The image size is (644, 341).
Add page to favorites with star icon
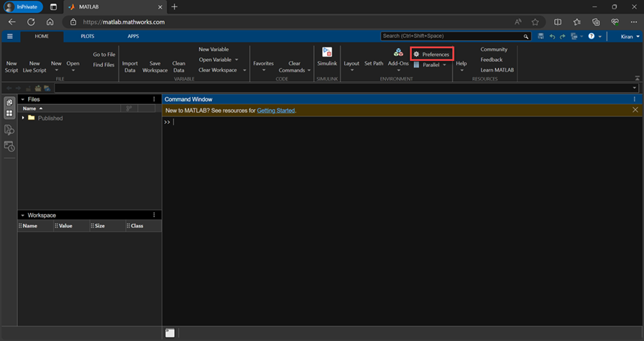click(x=535, y=22)
